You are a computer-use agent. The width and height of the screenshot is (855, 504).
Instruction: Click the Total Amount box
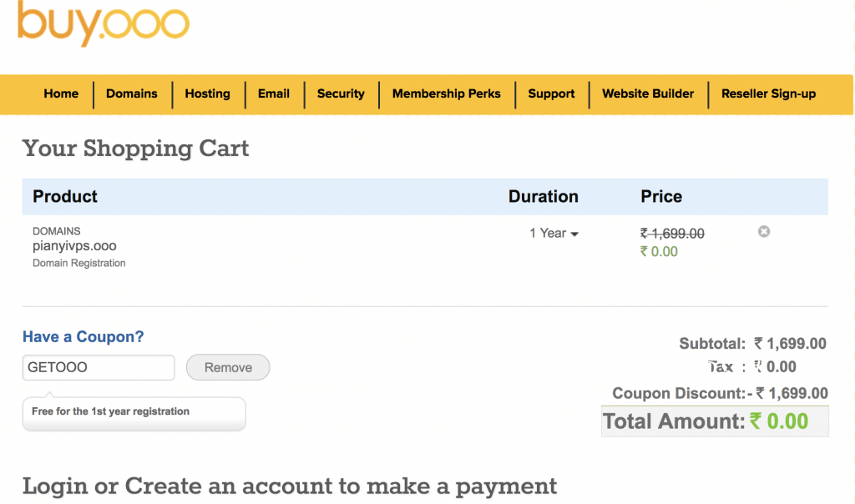tap(715, 421)
